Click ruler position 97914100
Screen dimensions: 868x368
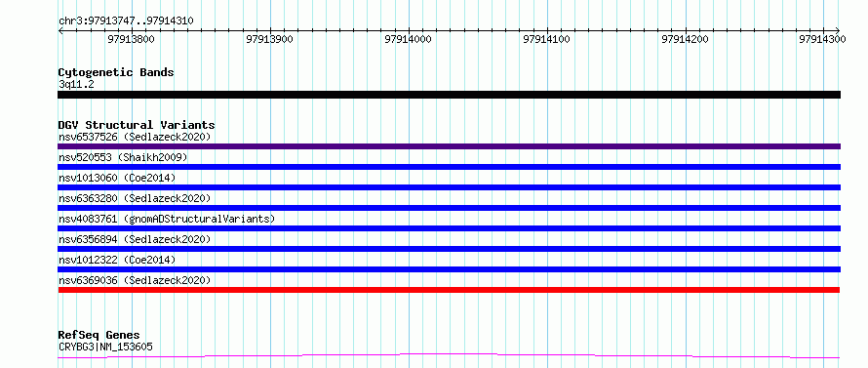point(547,39)
